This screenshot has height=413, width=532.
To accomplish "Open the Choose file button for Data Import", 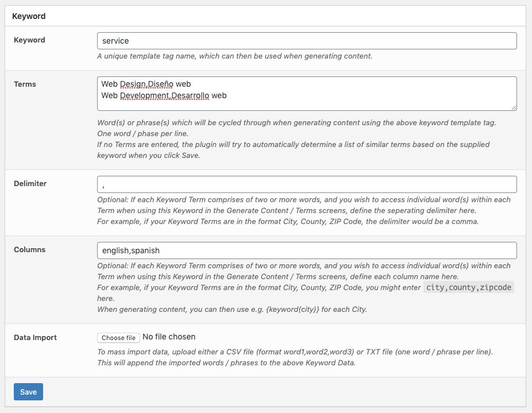I will pyautogui.click(x=118, y=338).
